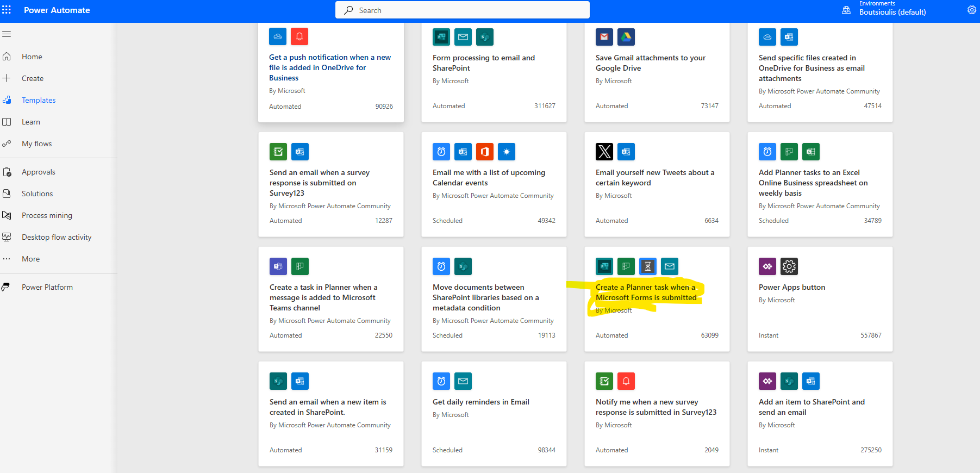Image resolution: width=980 pixels, height=473 pixels.
Task: Go to Home in the sidebar
Action: [x=32, y=57]
